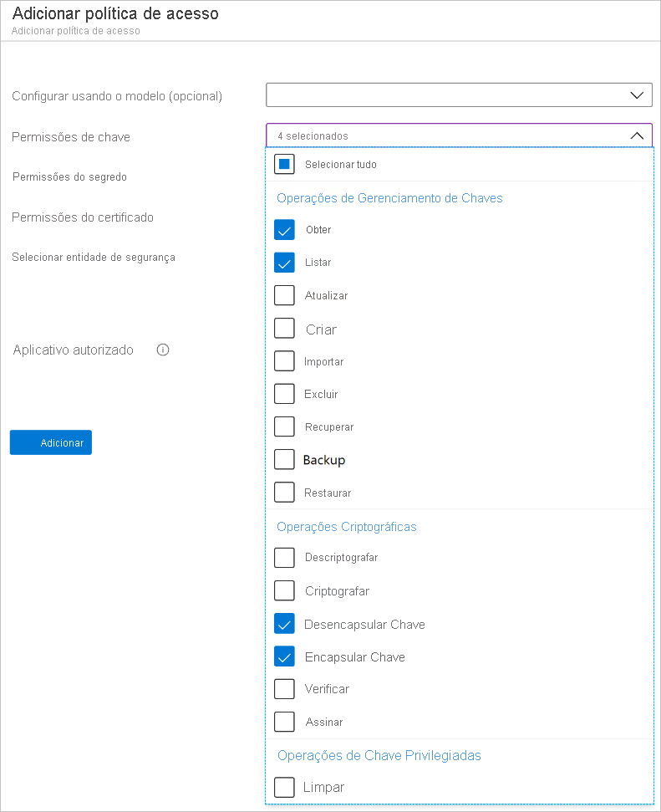Image resolution: width=661 pixels, height=812 pixels.
Task: Check the Excluir permission box
Action: [284, 394]
